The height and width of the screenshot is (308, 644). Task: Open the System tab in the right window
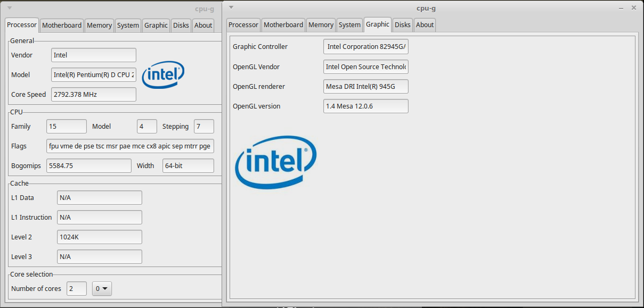click(349, 25)
